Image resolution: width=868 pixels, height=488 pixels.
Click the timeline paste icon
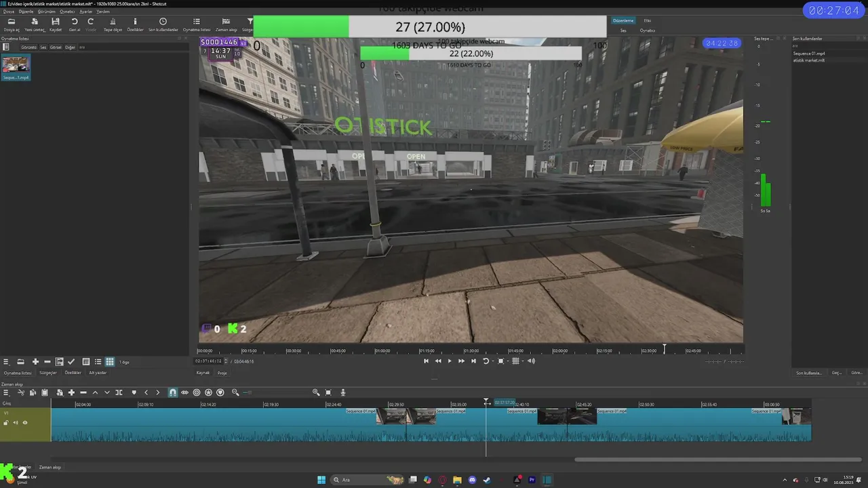click(x=45, y=392)
